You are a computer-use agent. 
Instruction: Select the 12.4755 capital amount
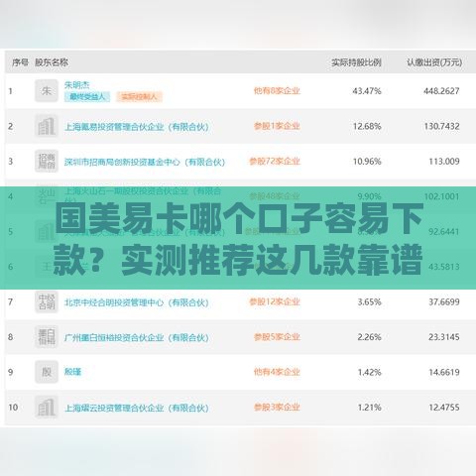[x=444, y=408]
